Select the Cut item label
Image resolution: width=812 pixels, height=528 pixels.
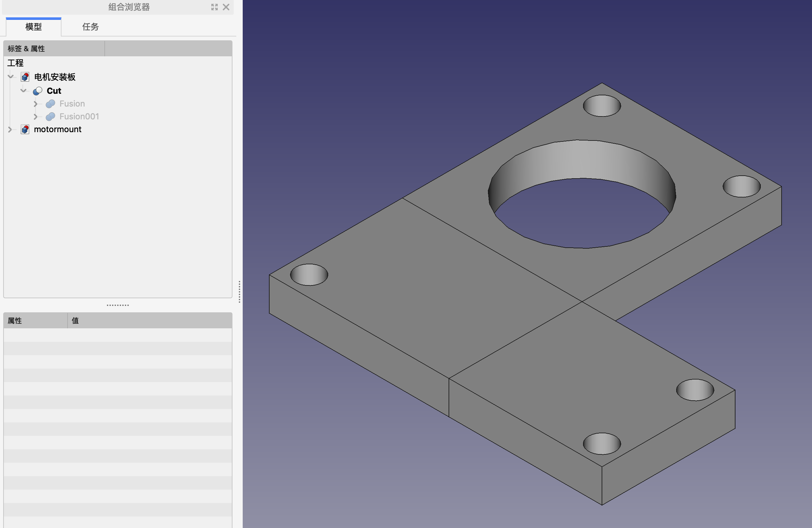54,91
